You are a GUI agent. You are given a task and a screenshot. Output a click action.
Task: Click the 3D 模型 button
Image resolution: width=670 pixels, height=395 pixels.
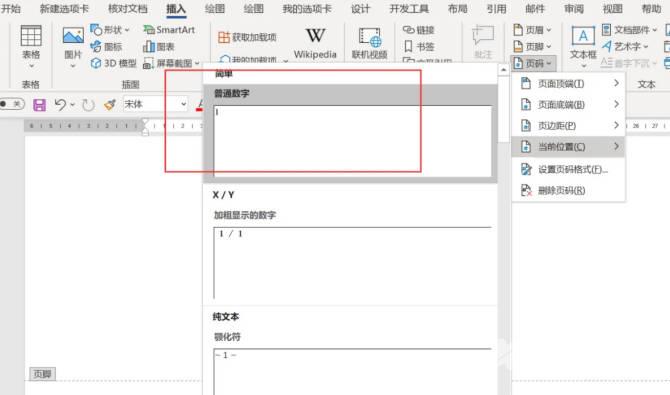113,63
